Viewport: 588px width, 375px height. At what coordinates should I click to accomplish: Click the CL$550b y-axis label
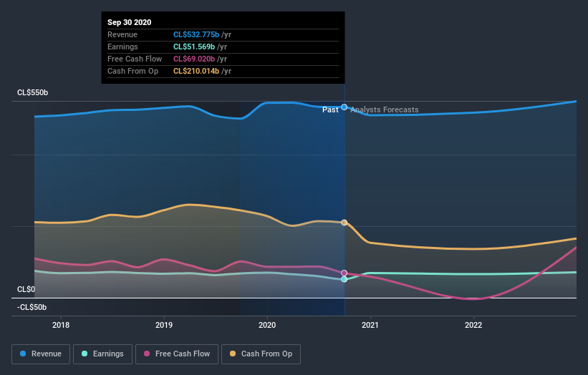tap(33, 92)
